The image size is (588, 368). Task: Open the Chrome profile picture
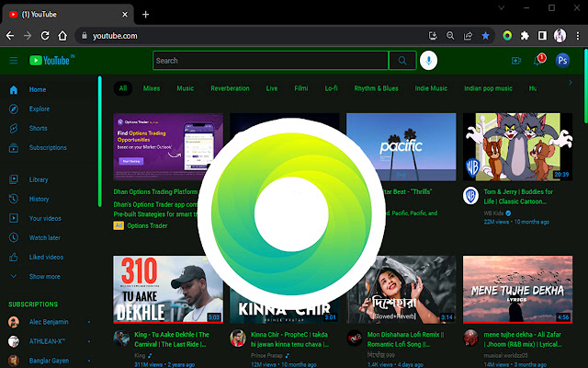tap(560, 36)
